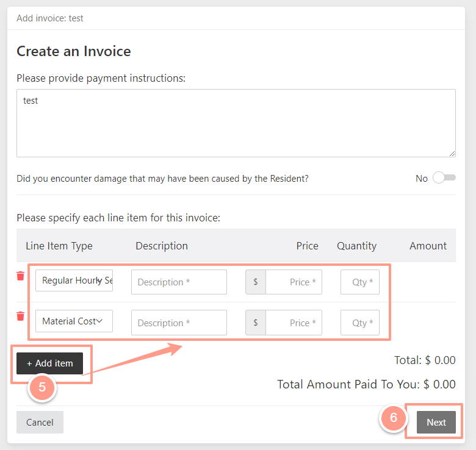476x450 pixels.
Task: Open the Material Cost line item type dropdown
Action: pyautogui.click(x=74, y=321)
